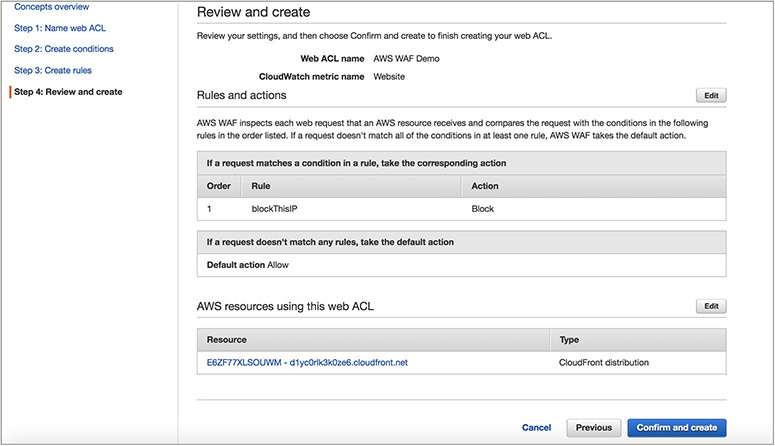775x446 pixels.
Task: Click Edit button for AWS resources section
Action: [710, 306]
